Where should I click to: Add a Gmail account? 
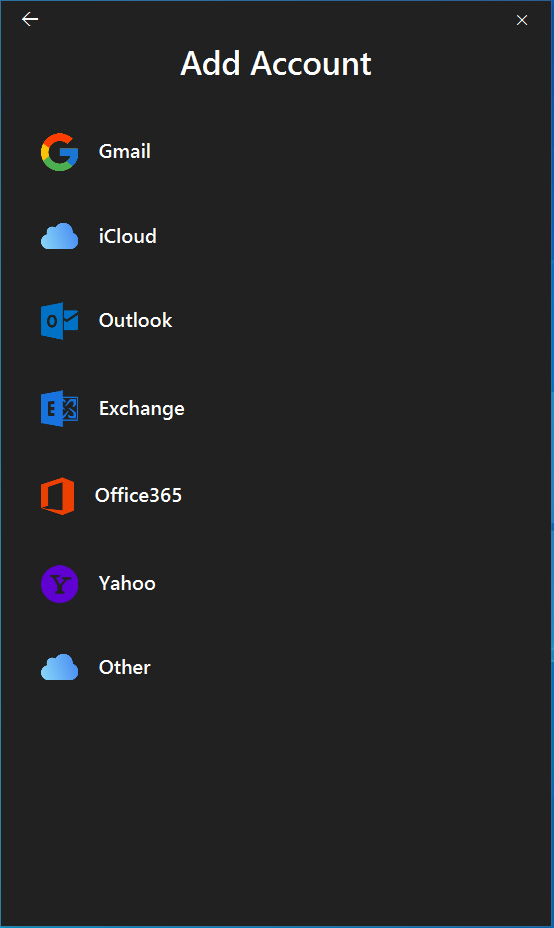click(x=124, y=152)
